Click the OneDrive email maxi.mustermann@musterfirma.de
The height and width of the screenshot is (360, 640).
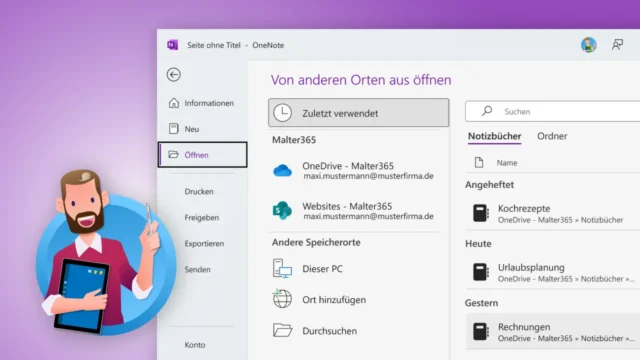pos(368,176)
